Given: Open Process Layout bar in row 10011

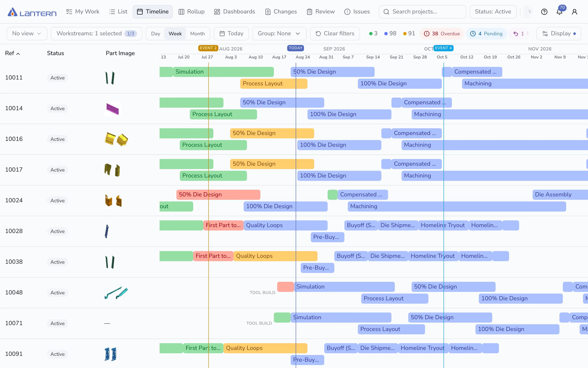Looking at the screenshot, I should (274, 84).
